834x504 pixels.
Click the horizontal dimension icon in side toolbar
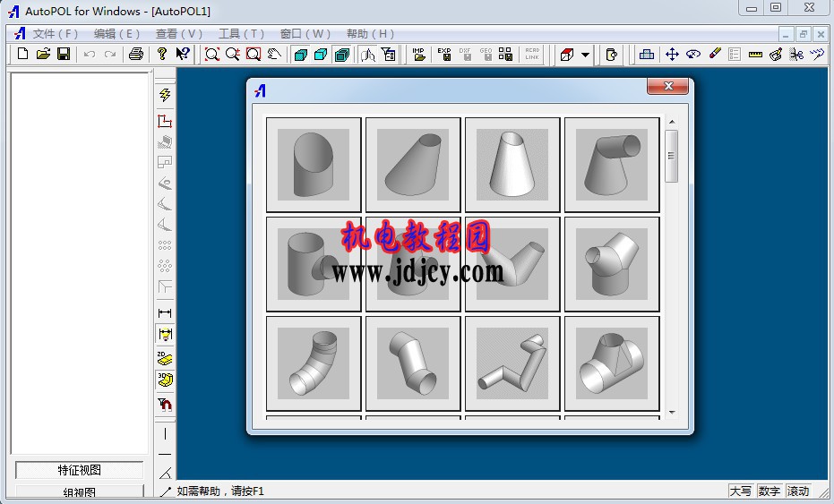165,312
